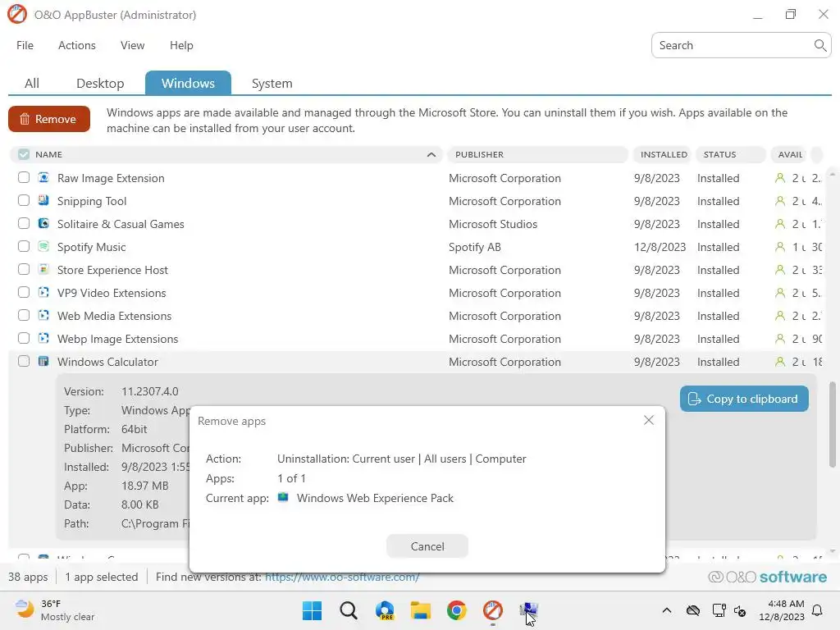Switch to the System tab
Viewport: 840px width, 630px height.
[272, 84]
